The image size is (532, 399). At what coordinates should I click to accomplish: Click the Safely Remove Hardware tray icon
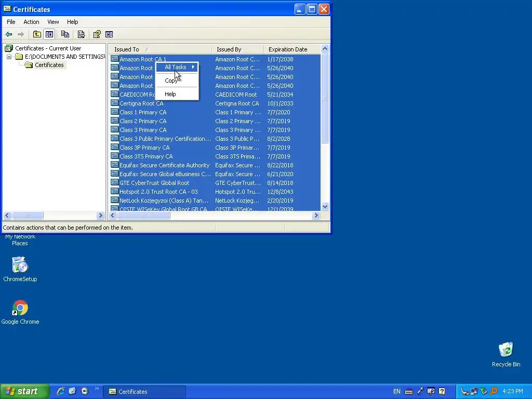(484, 392)
